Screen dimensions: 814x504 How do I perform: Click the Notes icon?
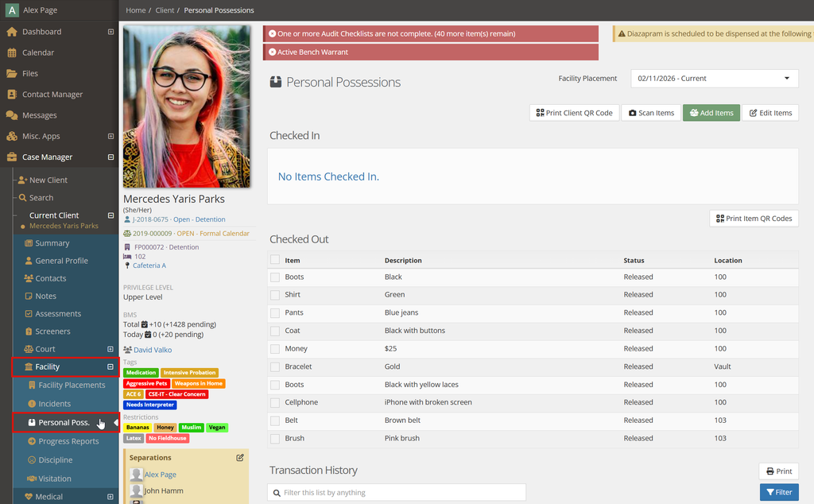click(29, 296)
